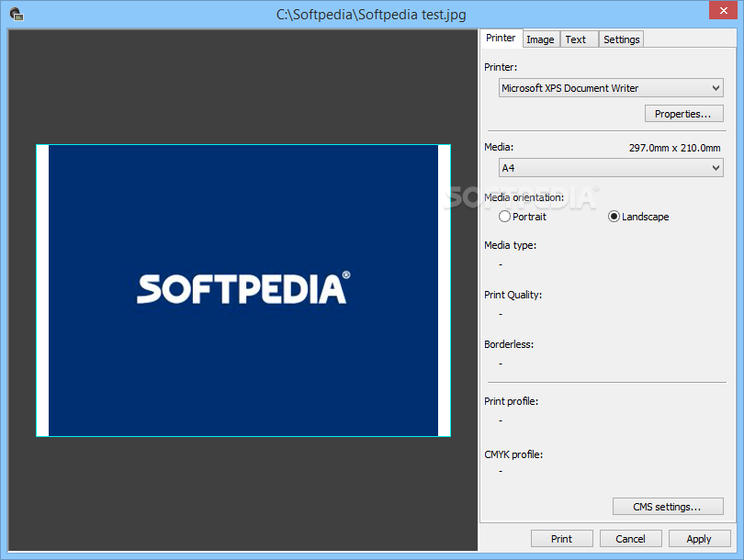The height and width of the screenshot is (560, 744).
Task: Open CMS settings...
Action: pyautogui.click(x=668, y=507)
